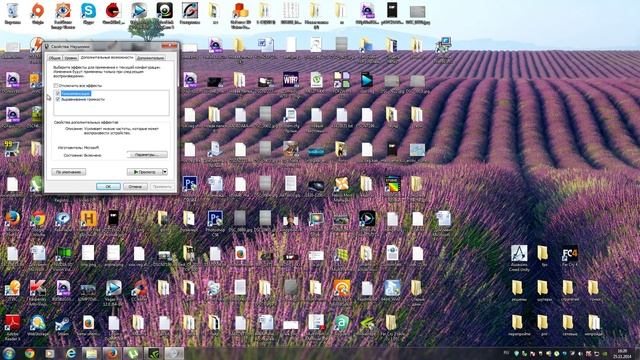This screenshot has height=360, width=640.
Task: Open Internet Explorer from the taskbar
Action: pyautogui.click(x=71, y=353)
